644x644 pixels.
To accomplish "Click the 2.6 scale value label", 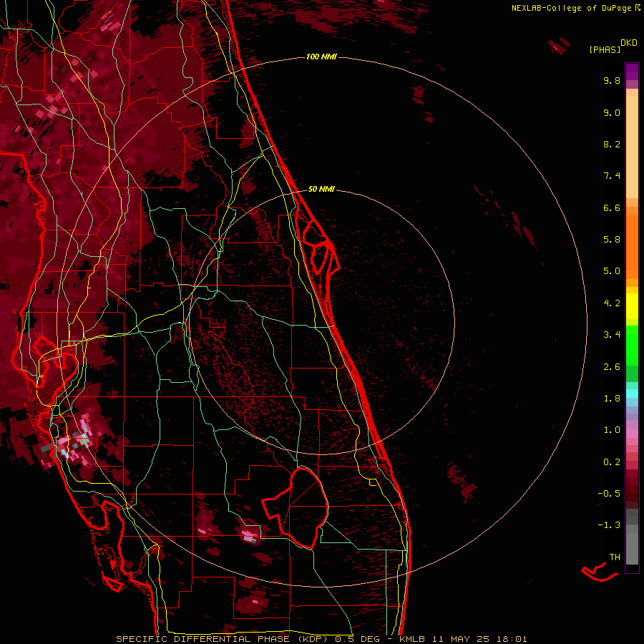I will (612, 367).
